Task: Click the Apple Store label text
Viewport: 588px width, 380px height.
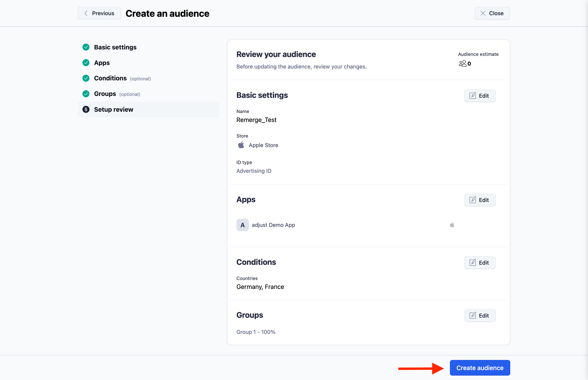Action: tap(263, 145)
